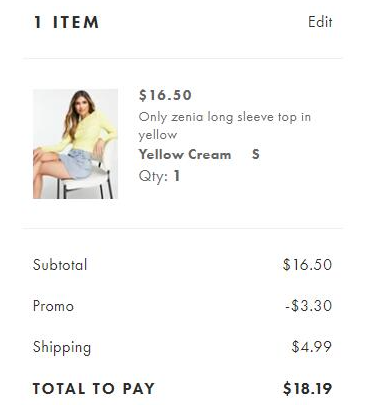
Task: Click the TOTAL TO PAY label
Action: click(94, 389)
